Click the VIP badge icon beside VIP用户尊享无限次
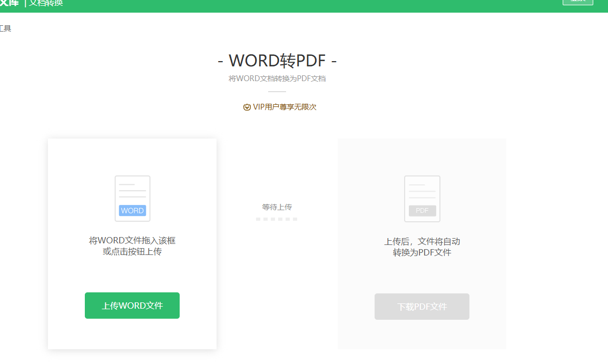The height and width of the screenshot is (364, 608). coord(247,107)
